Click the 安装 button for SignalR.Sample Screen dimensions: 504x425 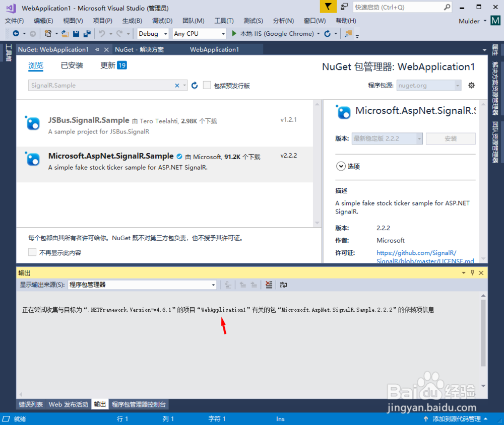[451, 137]
